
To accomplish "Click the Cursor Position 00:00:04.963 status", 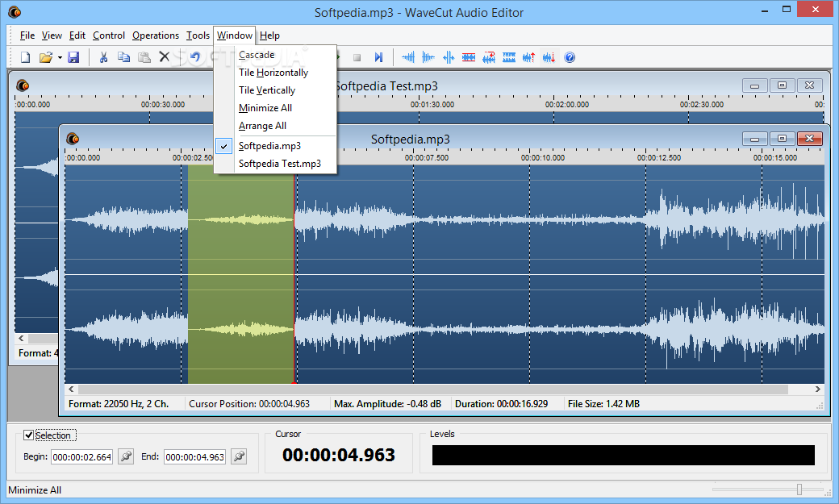I will tap(249, 404).
